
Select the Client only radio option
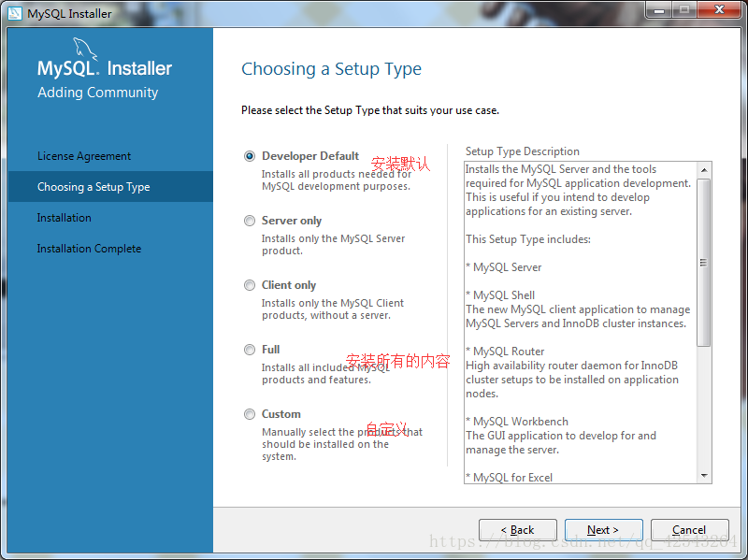[x=250, y=285]
